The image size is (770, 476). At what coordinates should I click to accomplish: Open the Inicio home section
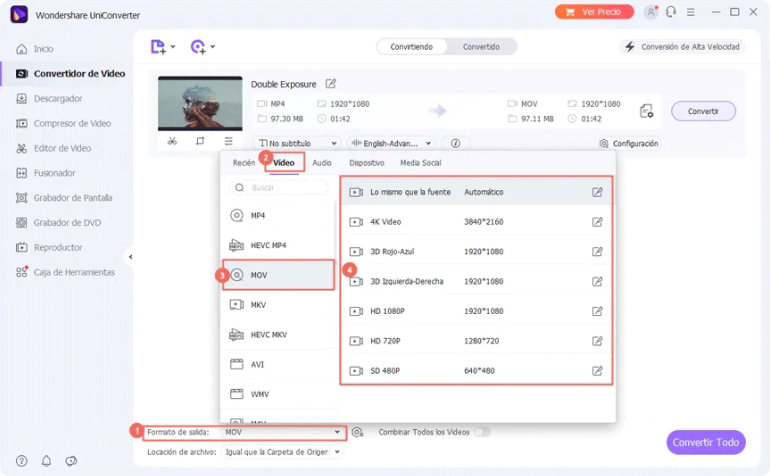click(35, 49)
